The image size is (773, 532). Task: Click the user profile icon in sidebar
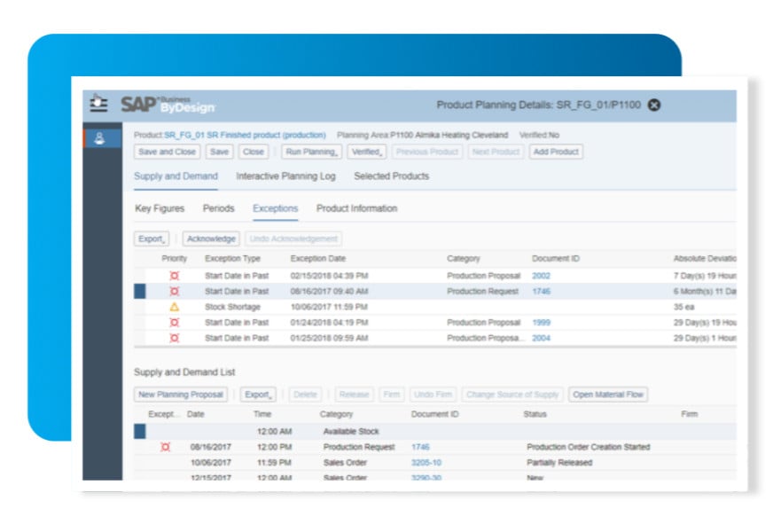coord(99,138)
